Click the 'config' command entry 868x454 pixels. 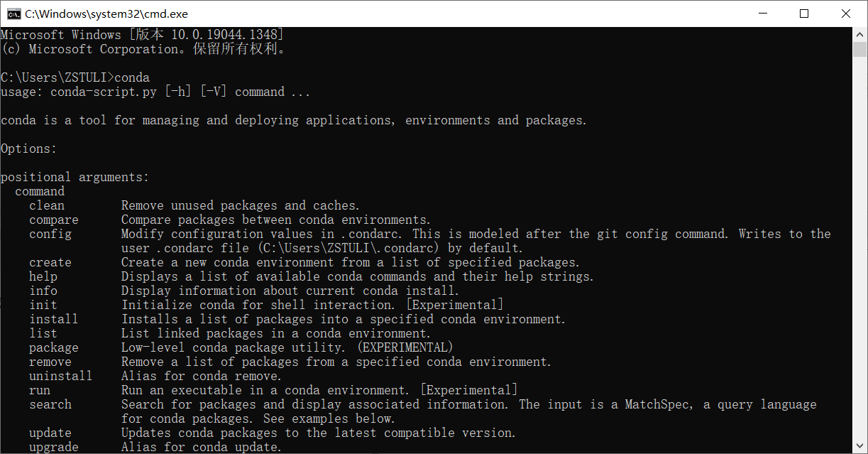pyautogui.click(x=50, y=234)
